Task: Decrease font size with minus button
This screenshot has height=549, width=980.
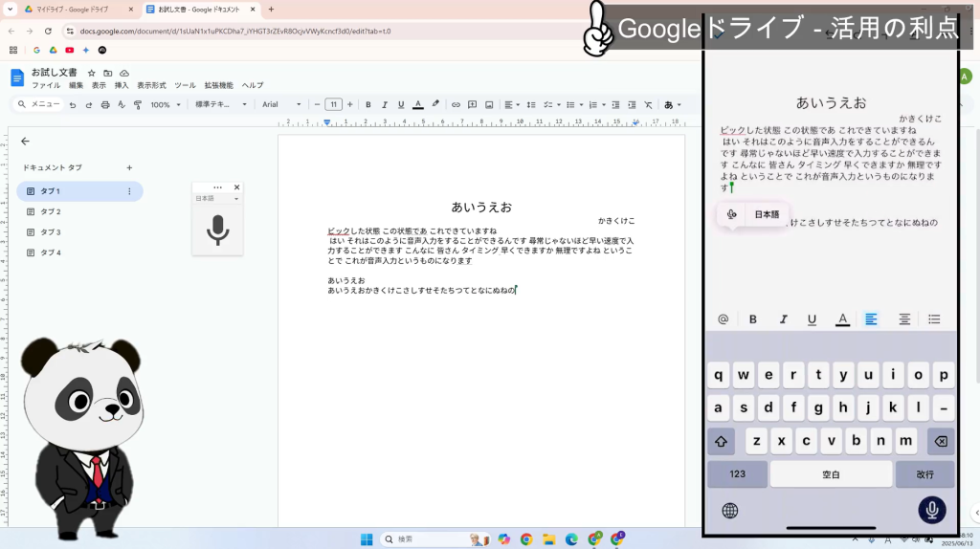Action: (317, 105)
